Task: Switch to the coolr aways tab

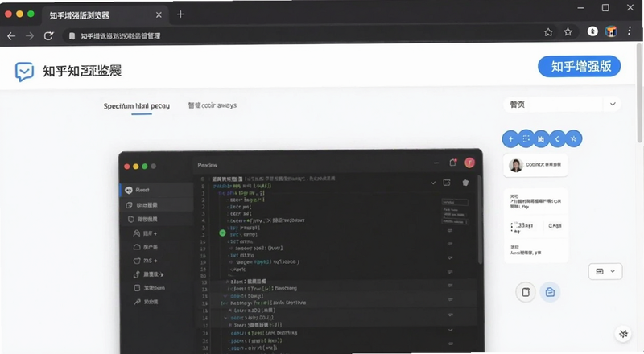Action: point(213,105)
